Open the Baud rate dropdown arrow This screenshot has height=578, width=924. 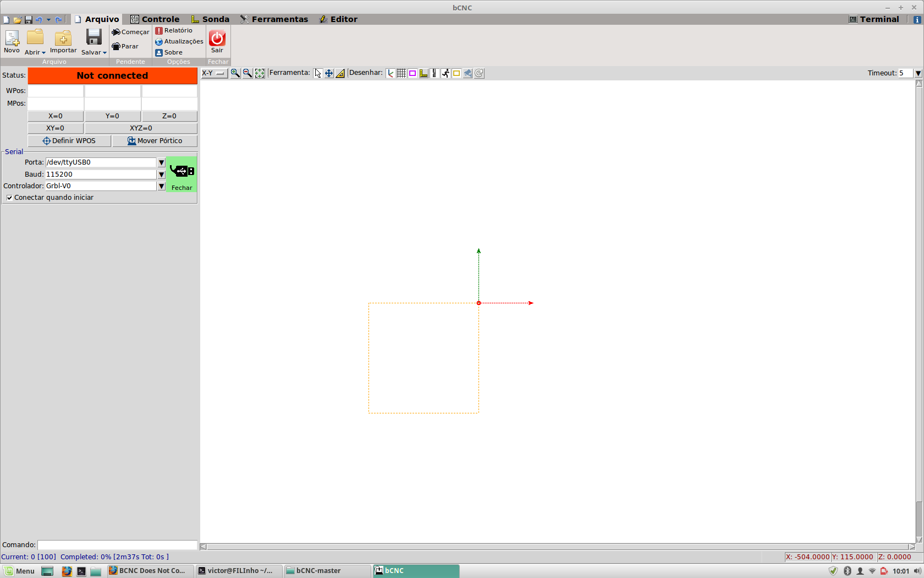click(x=161, y=175)
